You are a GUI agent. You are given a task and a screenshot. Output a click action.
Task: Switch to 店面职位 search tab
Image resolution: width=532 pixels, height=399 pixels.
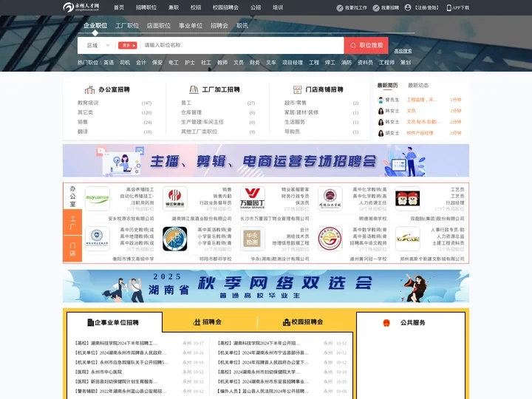(159, 26)
